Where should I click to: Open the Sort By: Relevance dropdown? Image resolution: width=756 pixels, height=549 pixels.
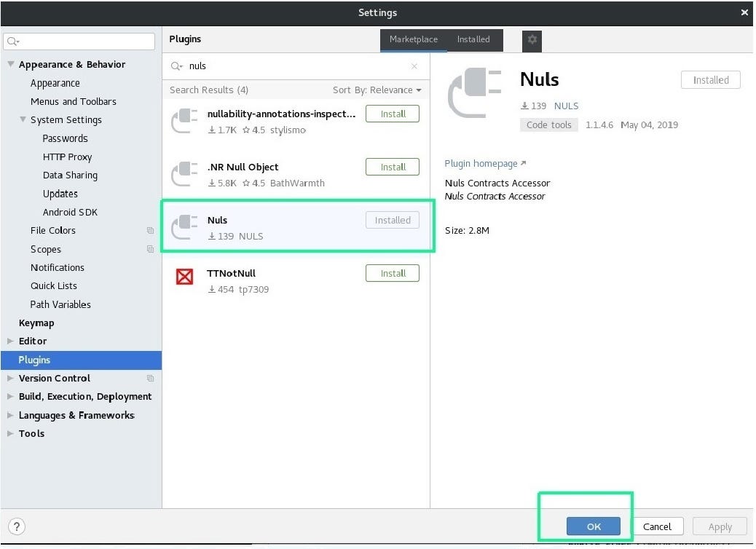tap(377, 90)
